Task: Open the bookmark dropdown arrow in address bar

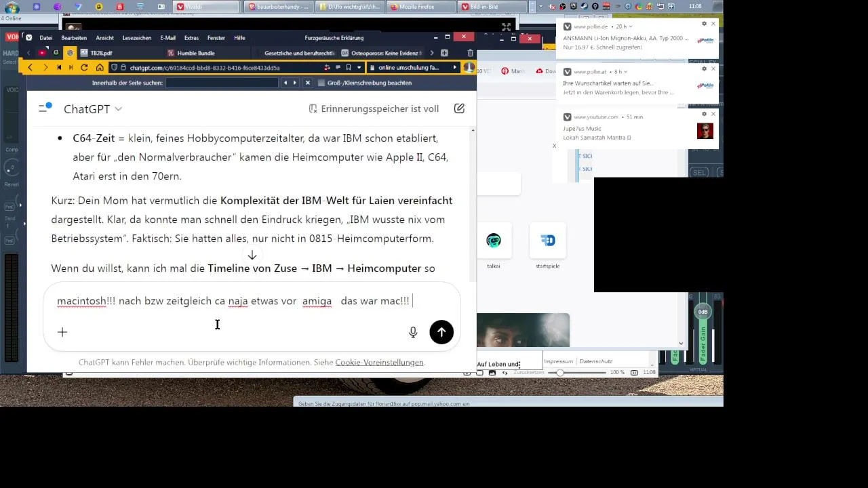Action: click(x=359, y=68)
